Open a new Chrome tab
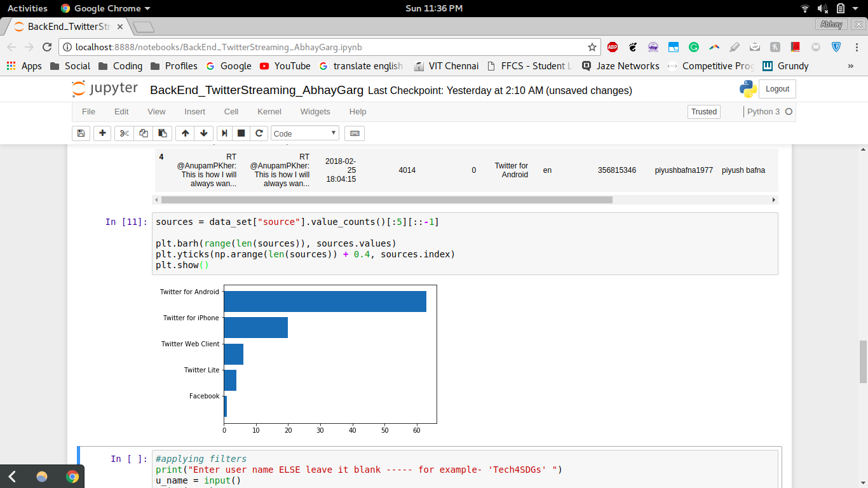868x488 pixels. pos(144,27)
